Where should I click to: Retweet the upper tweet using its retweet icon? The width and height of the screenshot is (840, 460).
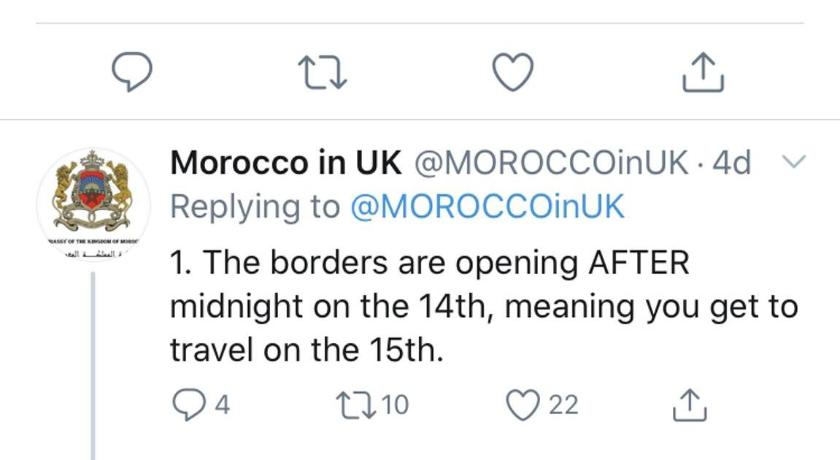tap(322, 70)
